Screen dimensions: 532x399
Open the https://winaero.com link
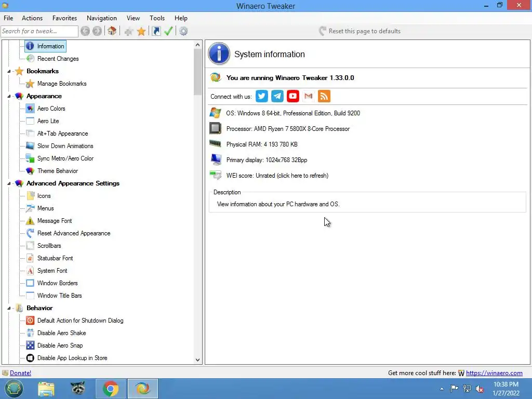coord(494,373)
